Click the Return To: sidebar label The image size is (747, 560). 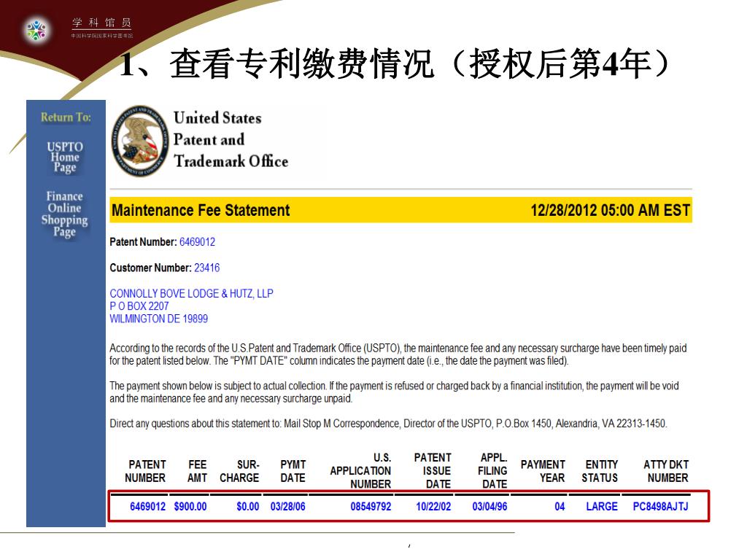[66, 117]
